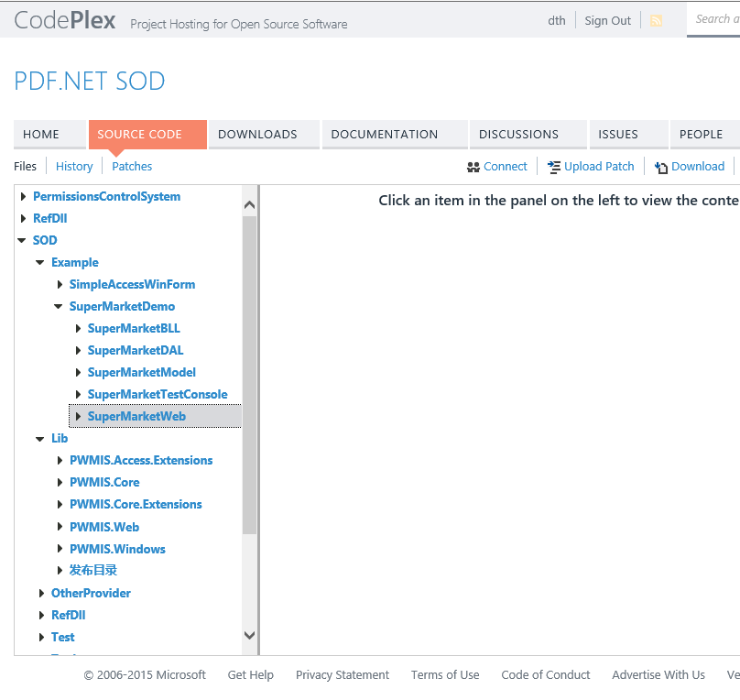Click the tree scrollbar up arrow
740x700 pixels.
pos(250,205)
